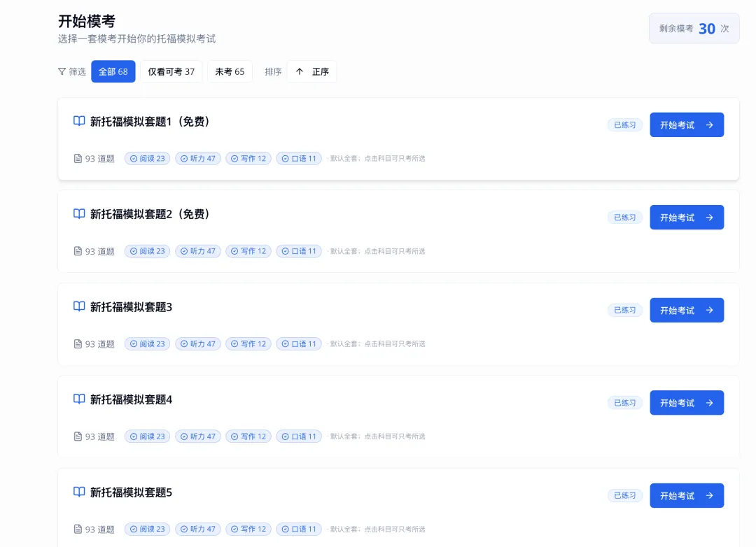Viewport: 756px width, 547px height.
Task: Click 已练习 badge on 套题1
Action: (625, 125)
